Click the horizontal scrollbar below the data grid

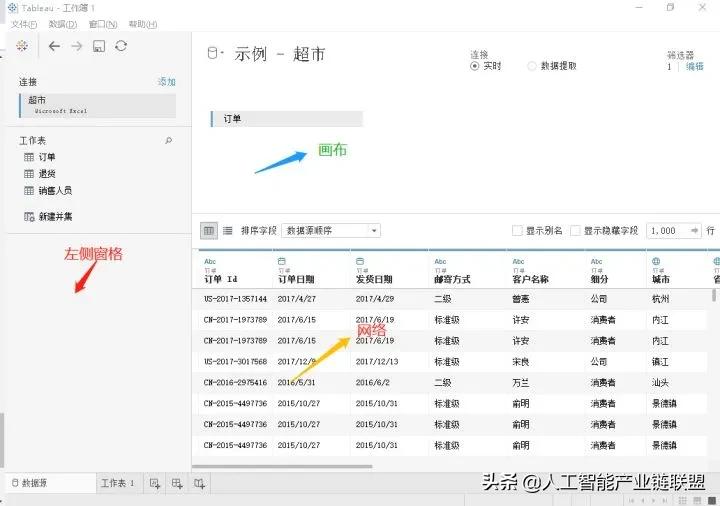282,467
